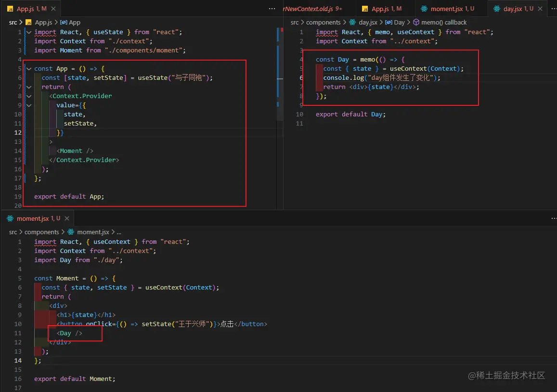Click <Day /> in moment.jsx

tap(69, 333)
